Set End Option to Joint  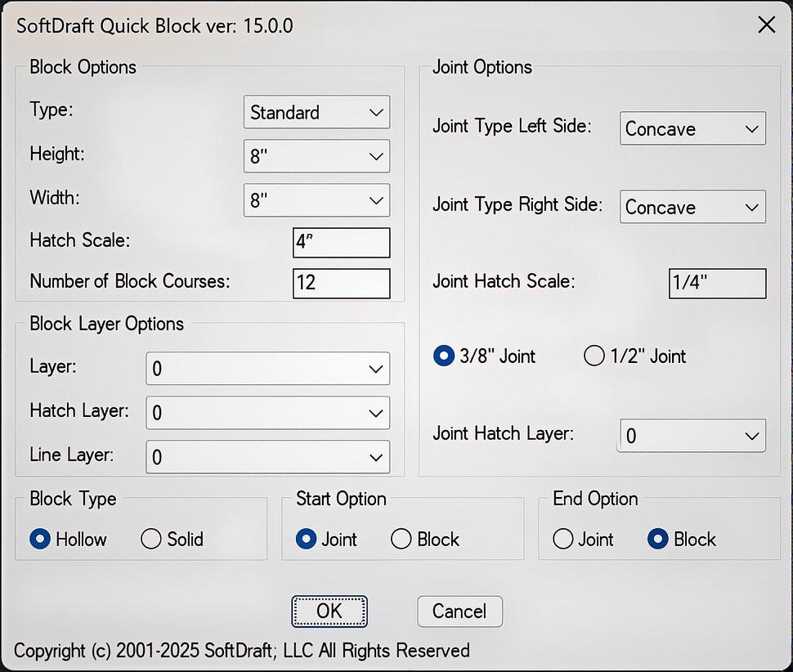(563, 540)
